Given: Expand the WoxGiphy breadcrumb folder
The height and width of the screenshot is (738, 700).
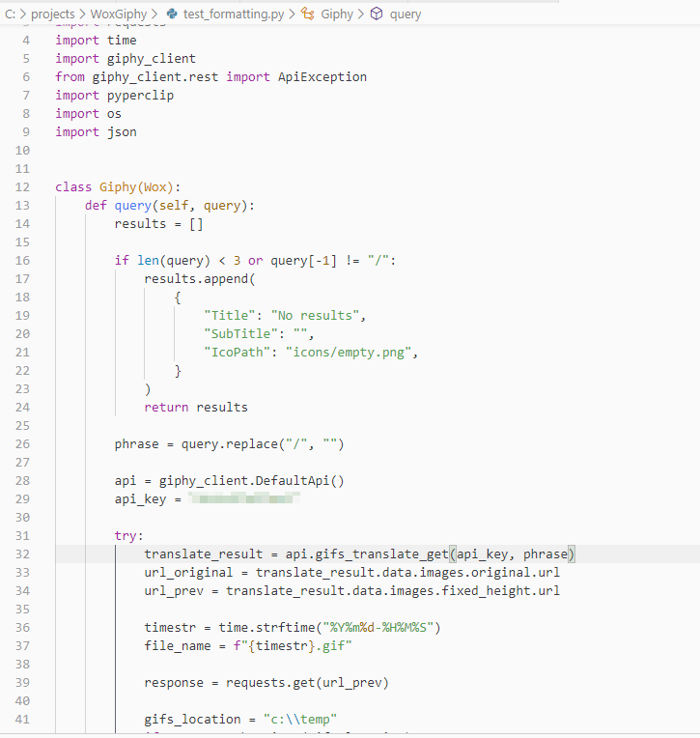Looking at the screenshot, I should pos(117,14).
